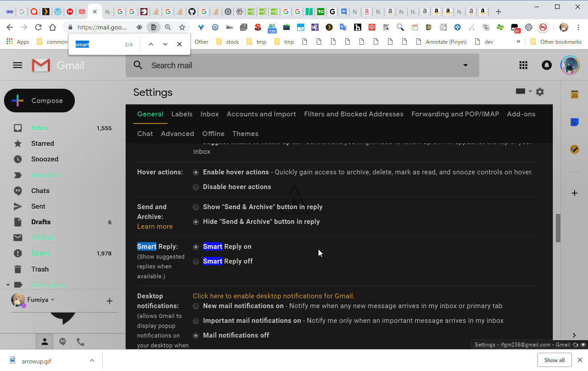Screen dimensions: 588x371
Task: Click the Compose button
Action: pyautogui.click(x=39, y=100)
